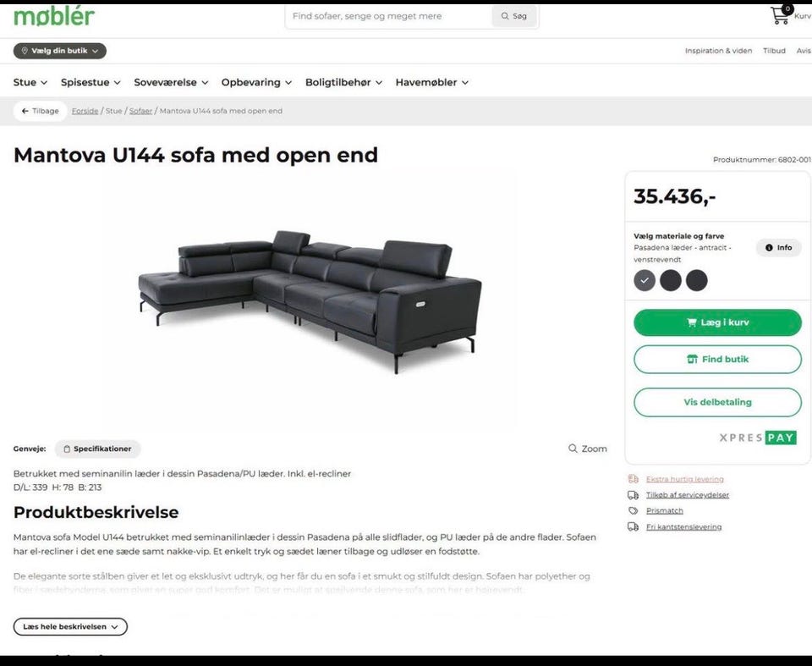Open the Stue menu
The width and height of the screenshot is (812, 666).
pyautogui.click(x=30, y=82)
